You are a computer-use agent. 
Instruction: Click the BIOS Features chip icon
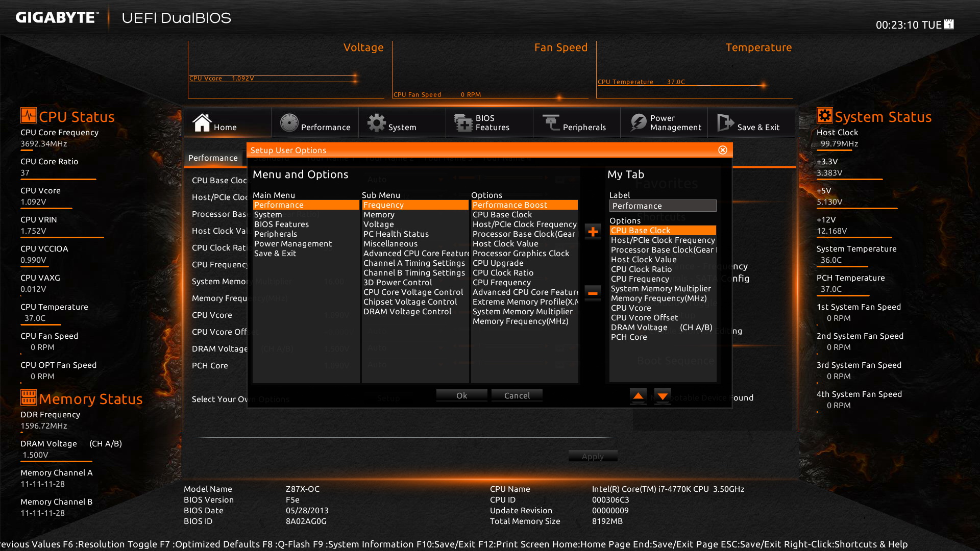463,122
